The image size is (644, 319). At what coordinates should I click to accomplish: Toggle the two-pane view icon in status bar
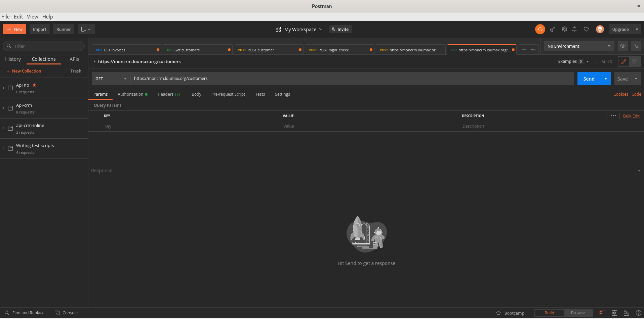[614, 313]
